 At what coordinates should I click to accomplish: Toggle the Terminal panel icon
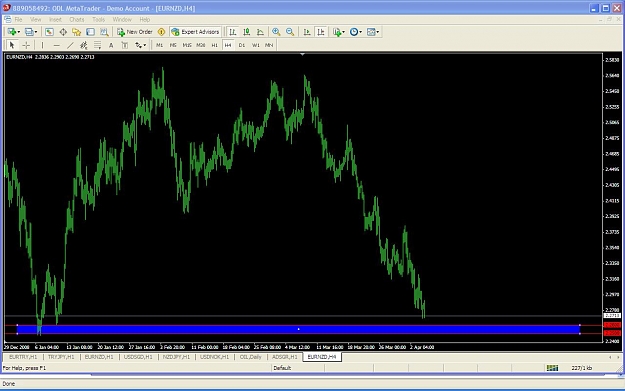90,32
